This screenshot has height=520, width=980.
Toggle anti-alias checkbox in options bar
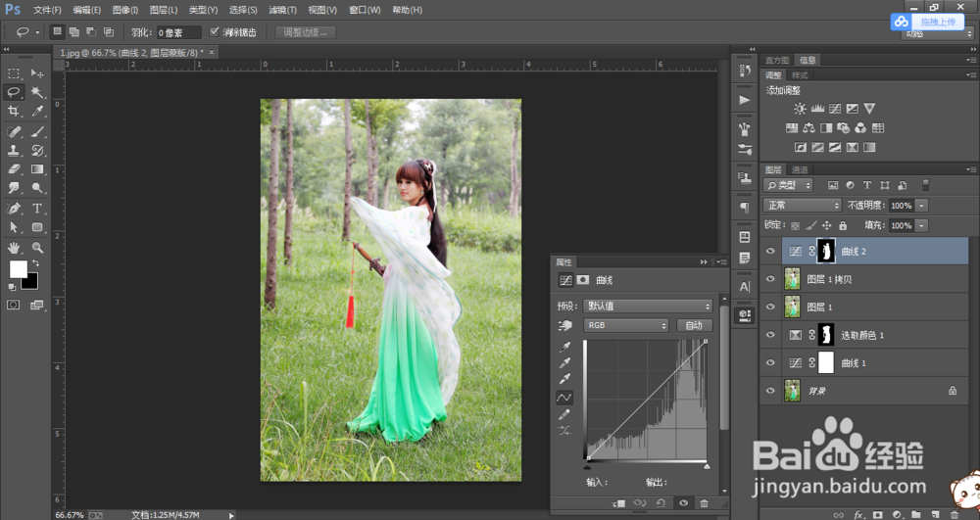point(215,32)
